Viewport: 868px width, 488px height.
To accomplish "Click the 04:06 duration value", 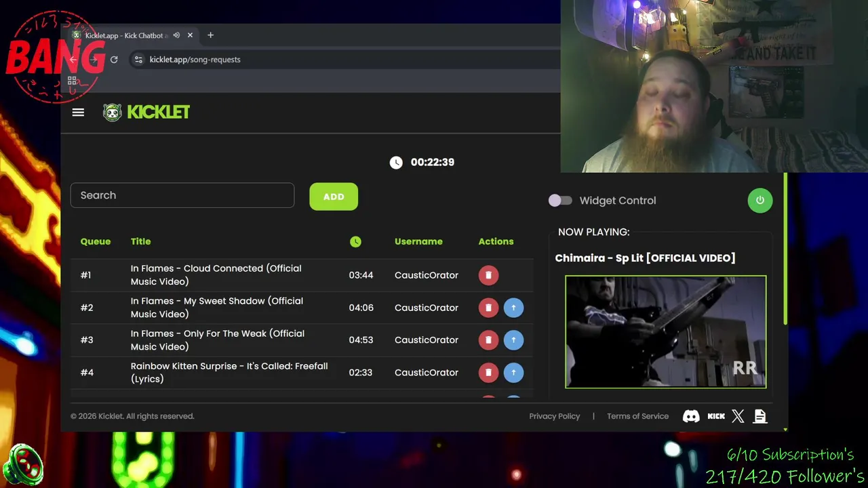I will (x=361, y=308).
